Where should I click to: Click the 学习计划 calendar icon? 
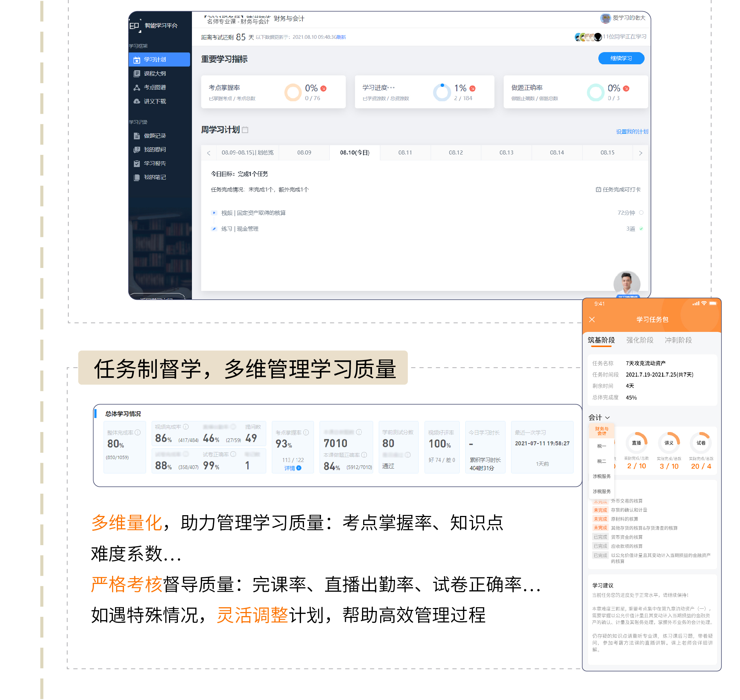click(x=137, y=60)
